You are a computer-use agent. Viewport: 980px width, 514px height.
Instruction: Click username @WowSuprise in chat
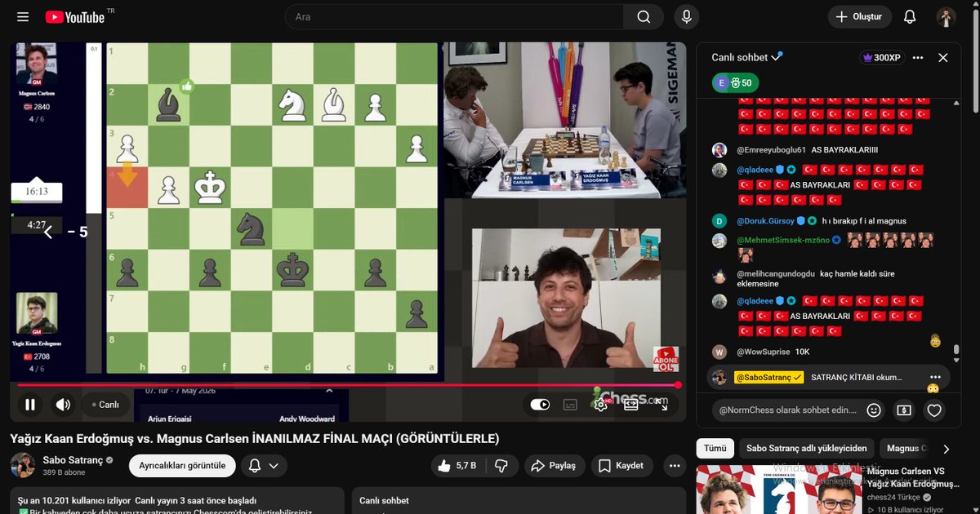763,352
